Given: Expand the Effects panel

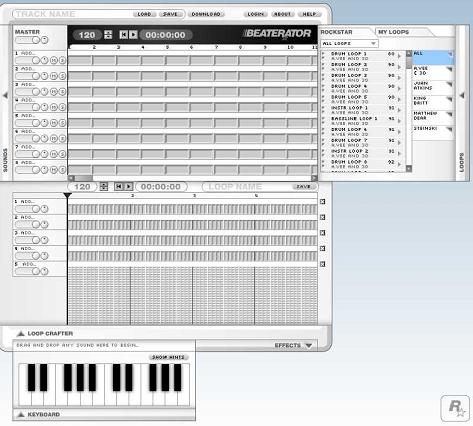Looking at the screenshot, I should 309,345.
